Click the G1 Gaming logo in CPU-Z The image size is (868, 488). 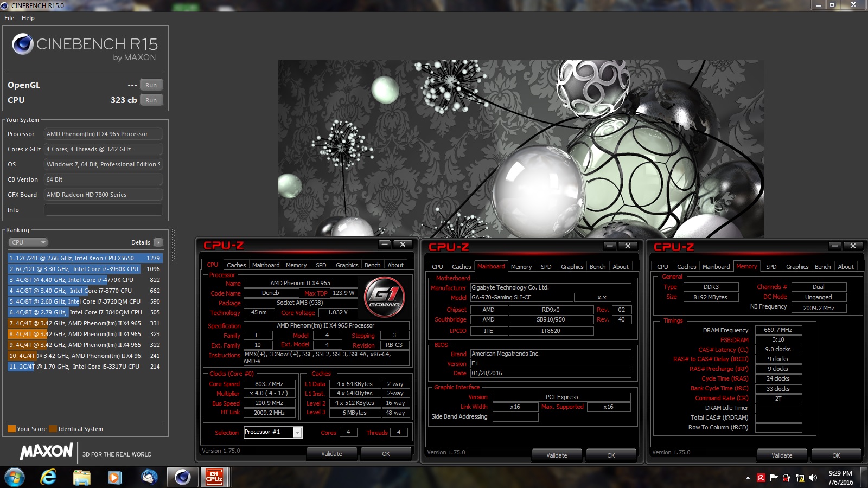[385, 297]
